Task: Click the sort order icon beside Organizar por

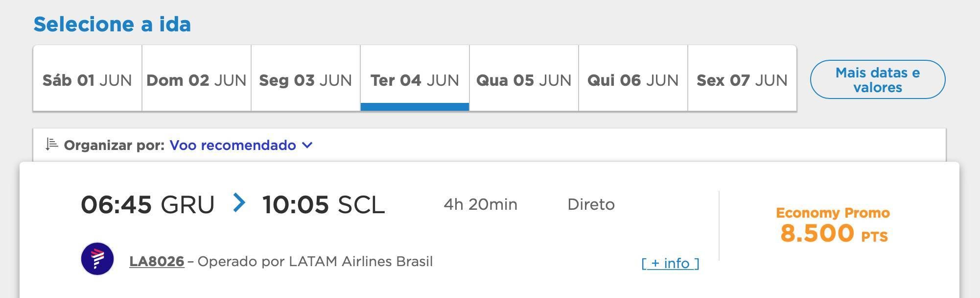Action: (51, 145)
